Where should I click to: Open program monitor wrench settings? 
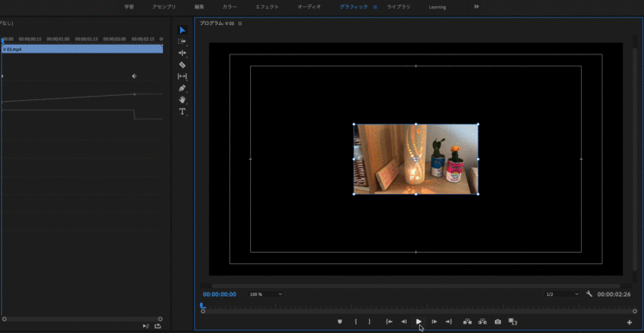[x=589, y=294]
